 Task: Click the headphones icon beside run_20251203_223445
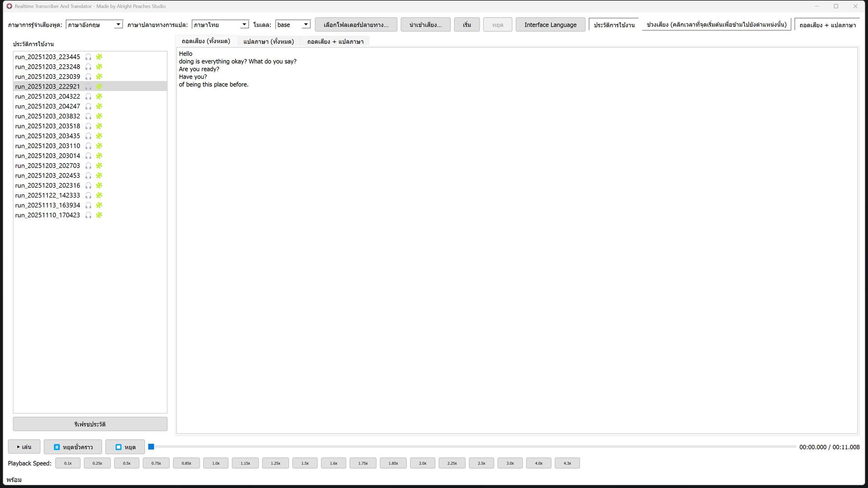click(89, 57)
